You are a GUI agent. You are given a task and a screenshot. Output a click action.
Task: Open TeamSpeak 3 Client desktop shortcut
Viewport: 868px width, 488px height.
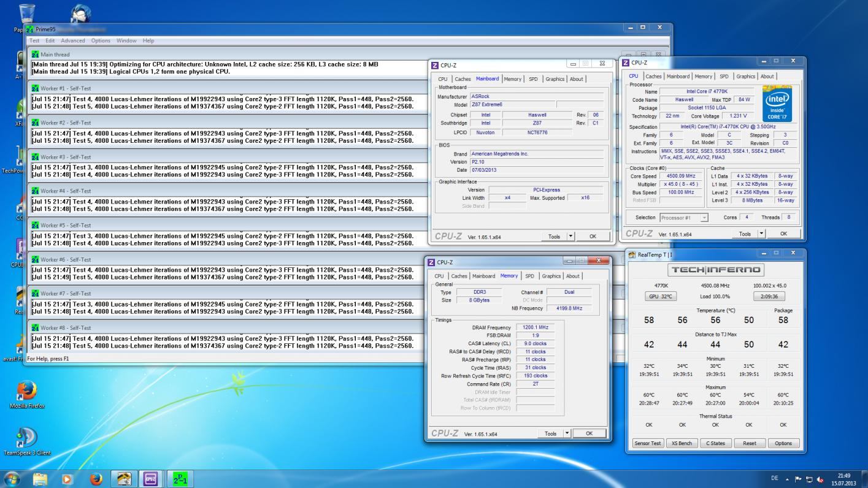27,441
